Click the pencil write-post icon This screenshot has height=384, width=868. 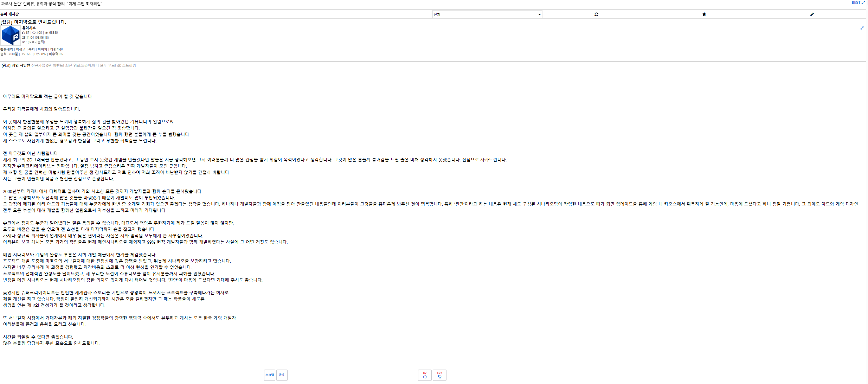coord(812,14)
